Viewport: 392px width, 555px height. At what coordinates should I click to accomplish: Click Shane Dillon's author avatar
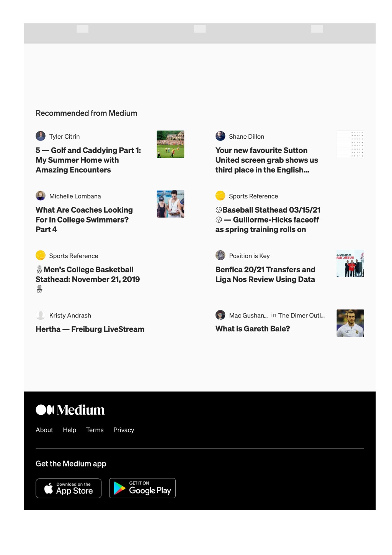tap(220, 136)
